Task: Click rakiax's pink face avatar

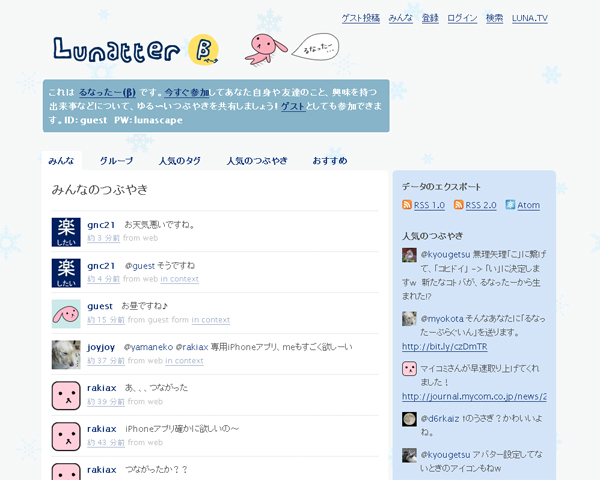Action: pyautogui.click(x=66, y=395)
